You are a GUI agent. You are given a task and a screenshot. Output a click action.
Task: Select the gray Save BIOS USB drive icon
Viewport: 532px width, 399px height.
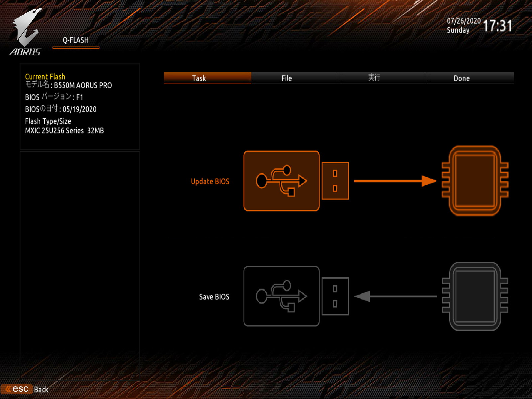tap(296, 296)
